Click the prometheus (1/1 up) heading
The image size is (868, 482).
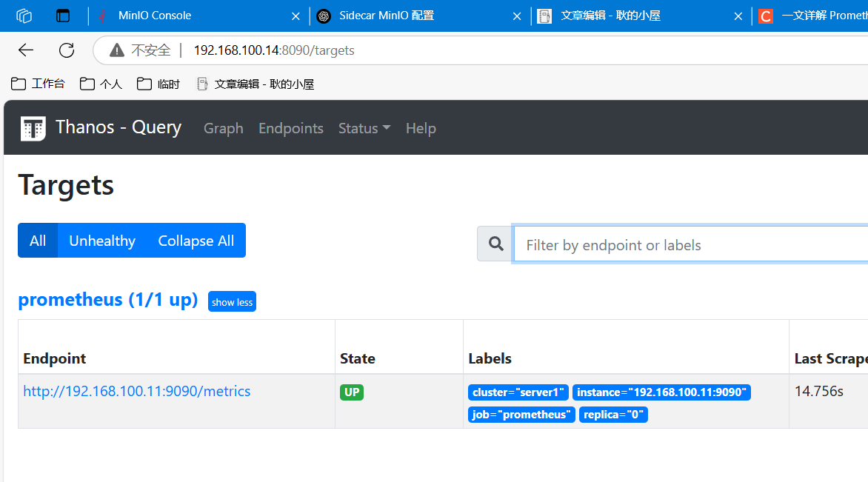(108, 299)
